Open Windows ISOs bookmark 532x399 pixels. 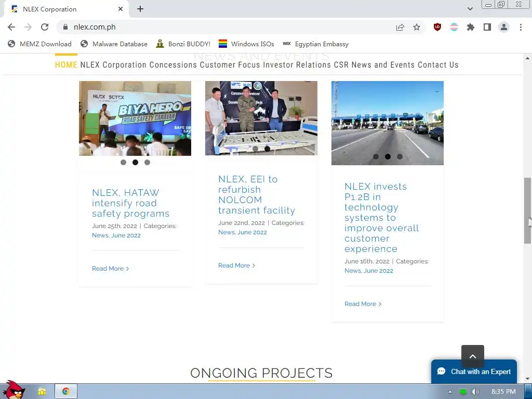point(246,44)
